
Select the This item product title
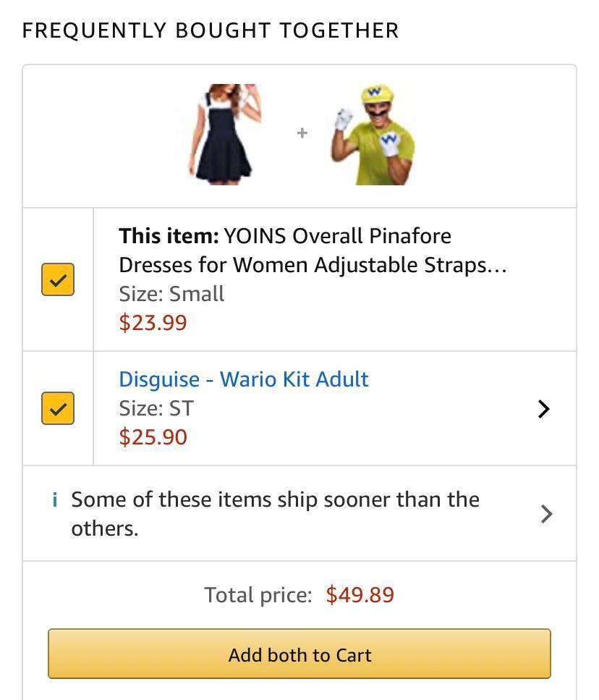coord(284,250)
